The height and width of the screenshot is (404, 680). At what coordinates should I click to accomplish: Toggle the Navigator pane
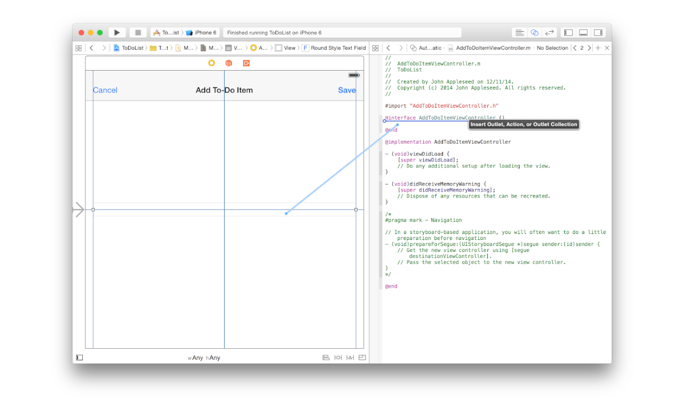[x=568, y=33]
